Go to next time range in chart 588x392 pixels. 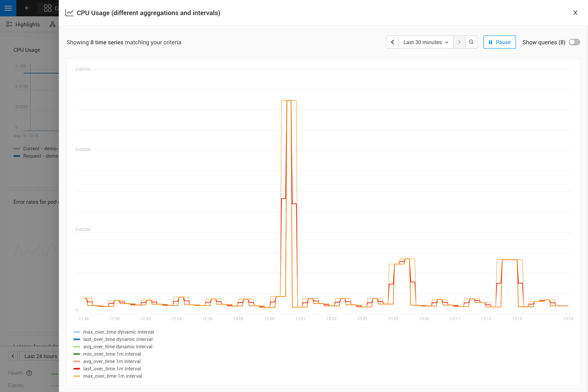(459, 42)
